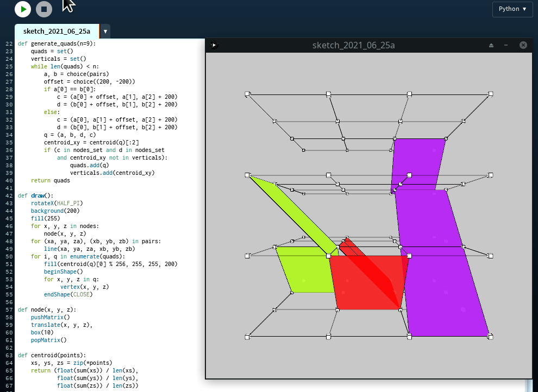
Task: Click the Processing icon in sketch window titlebar
Action: pyautogui.click(x=214, y=45)
